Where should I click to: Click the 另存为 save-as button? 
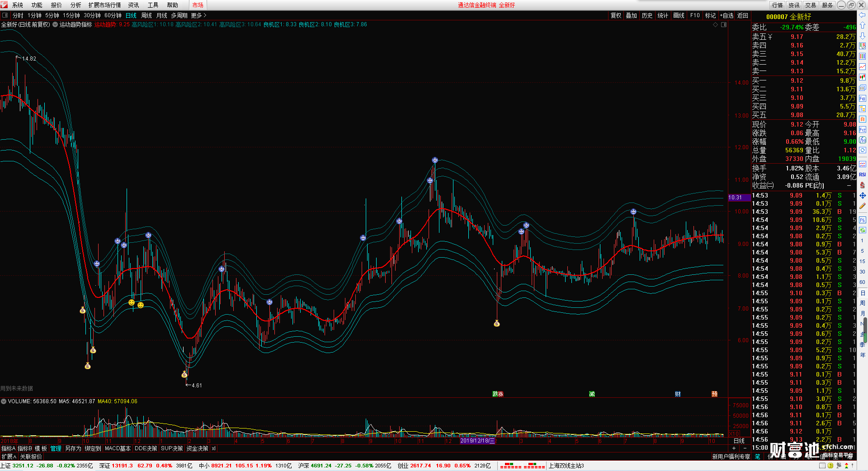73,448
